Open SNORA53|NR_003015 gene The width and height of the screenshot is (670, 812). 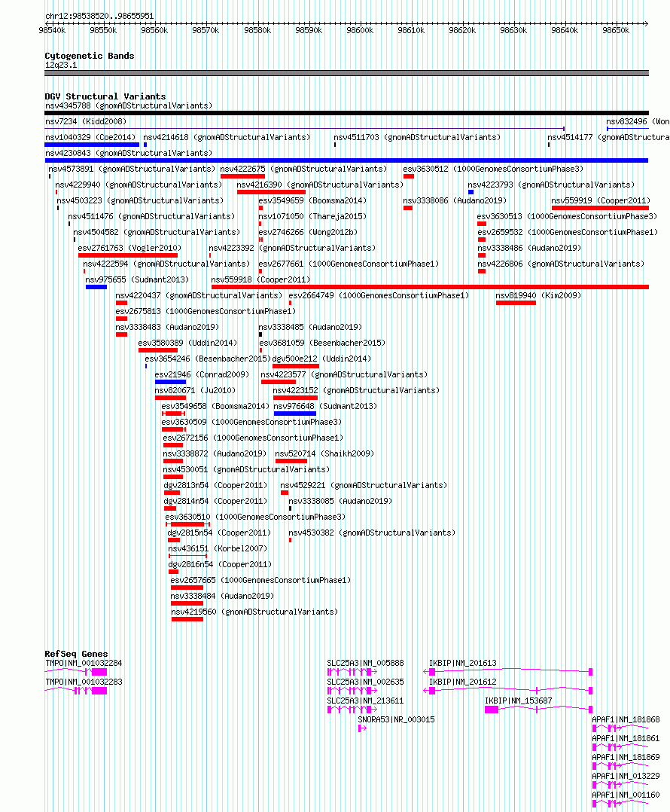396,720
